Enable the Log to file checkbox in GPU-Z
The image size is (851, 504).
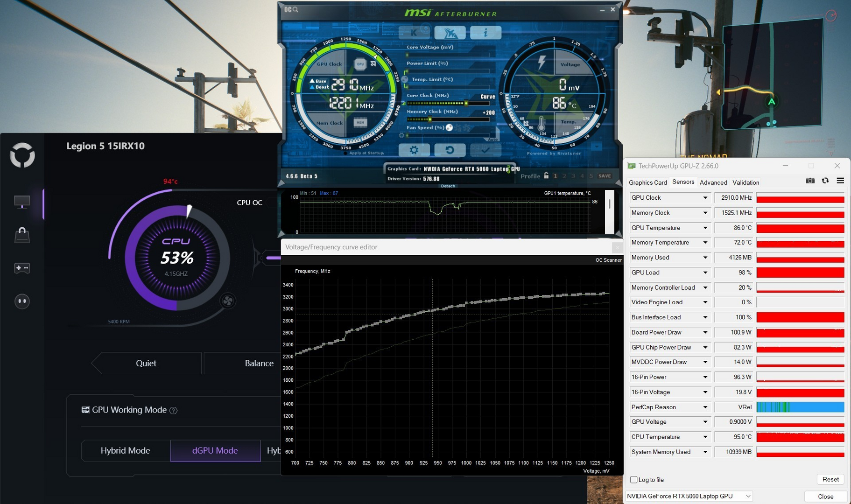click(x=633, y=480)
